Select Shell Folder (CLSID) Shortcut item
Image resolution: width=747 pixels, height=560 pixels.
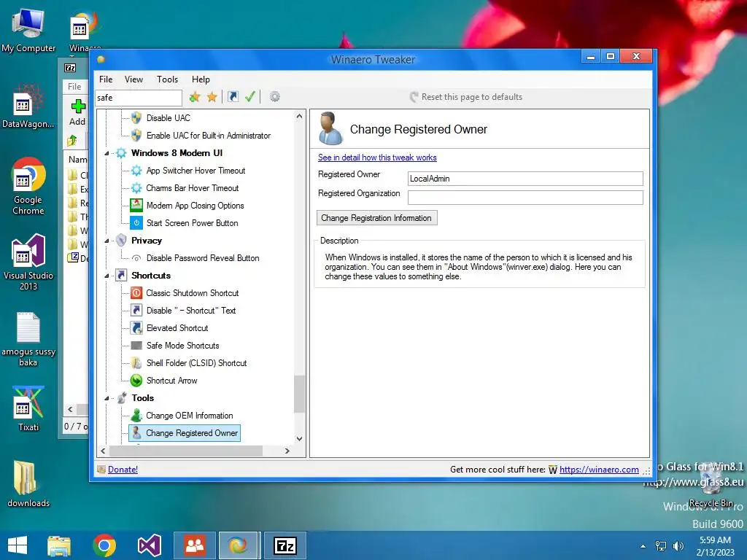tap(196, 363)
